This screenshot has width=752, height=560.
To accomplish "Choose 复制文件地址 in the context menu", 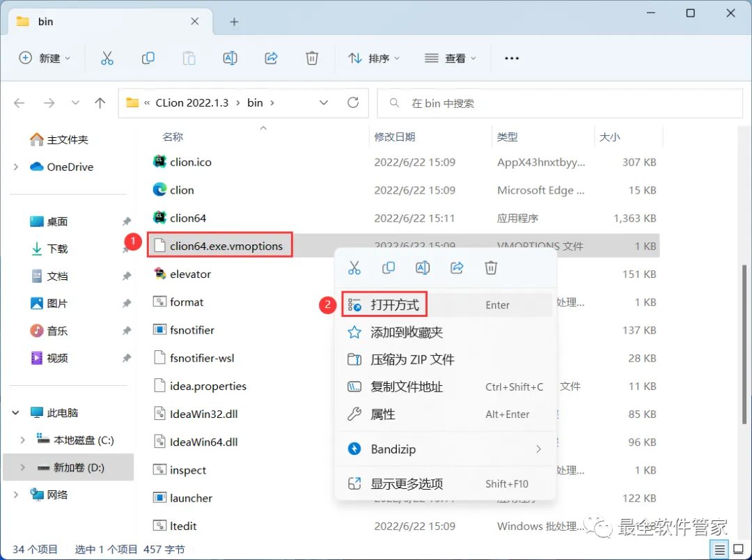I will (x=446, y=387).
